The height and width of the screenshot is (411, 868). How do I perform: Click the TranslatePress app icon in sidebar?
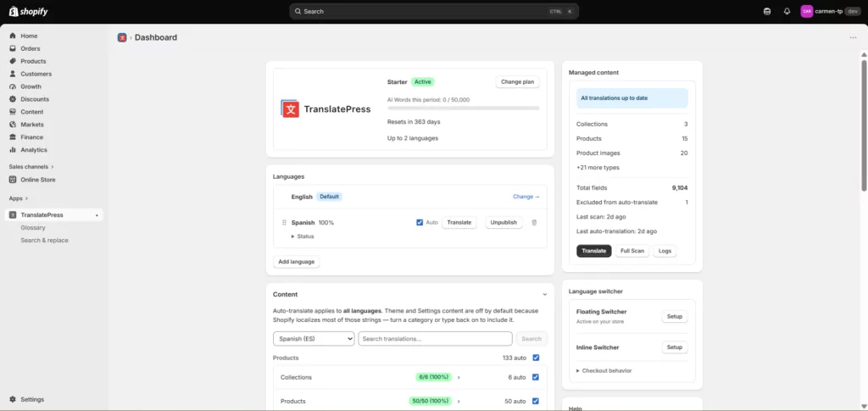coord(13,214)
